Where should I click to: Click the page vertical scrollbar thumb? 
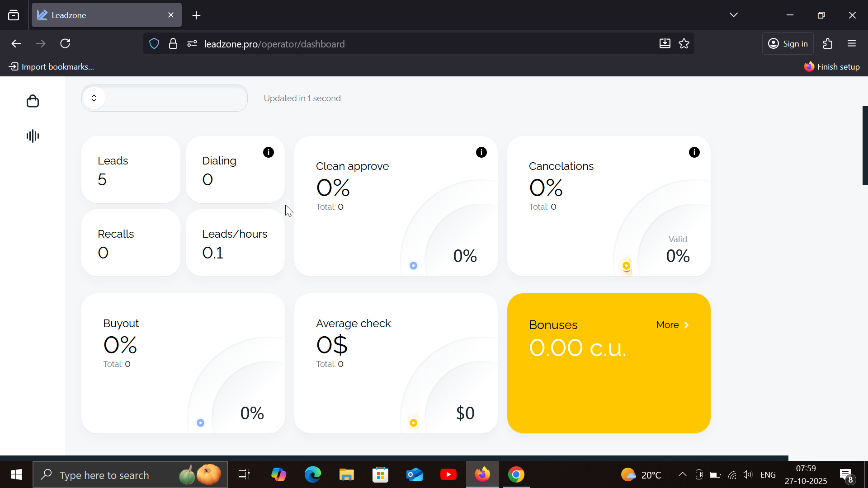tap(865, 145)
